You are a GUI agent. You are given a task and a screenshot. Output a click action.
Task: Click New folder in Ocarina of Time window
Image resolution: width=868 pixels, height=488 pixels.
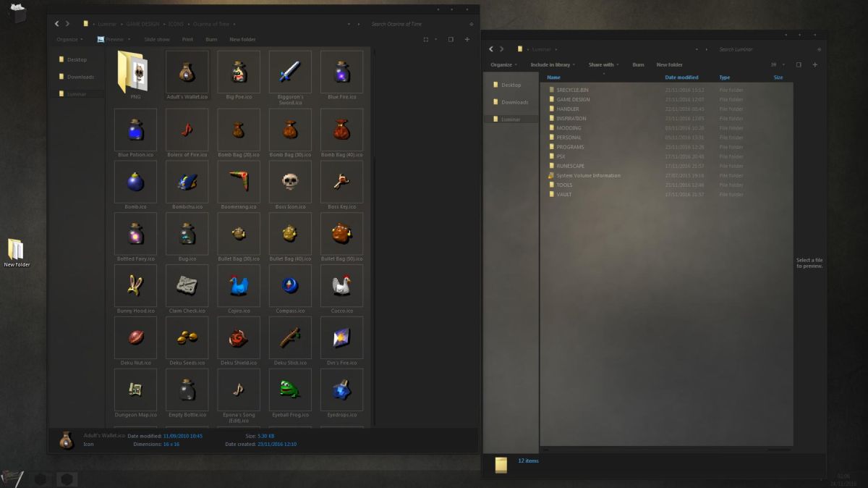tap(242, 39)
